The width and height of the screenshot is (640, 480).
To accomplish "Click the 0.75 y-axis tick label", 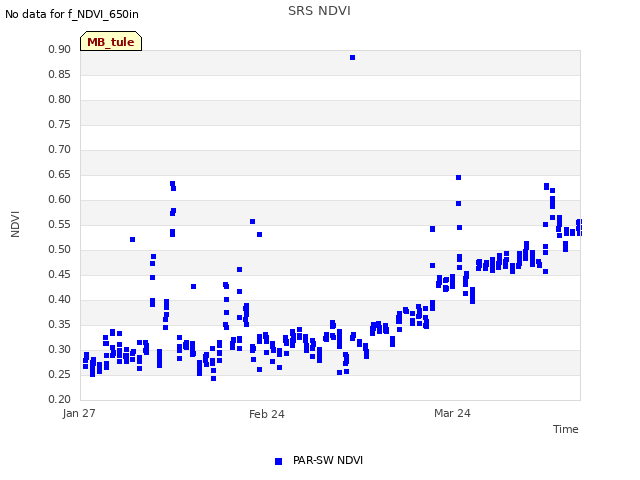I will click(60, 124).
